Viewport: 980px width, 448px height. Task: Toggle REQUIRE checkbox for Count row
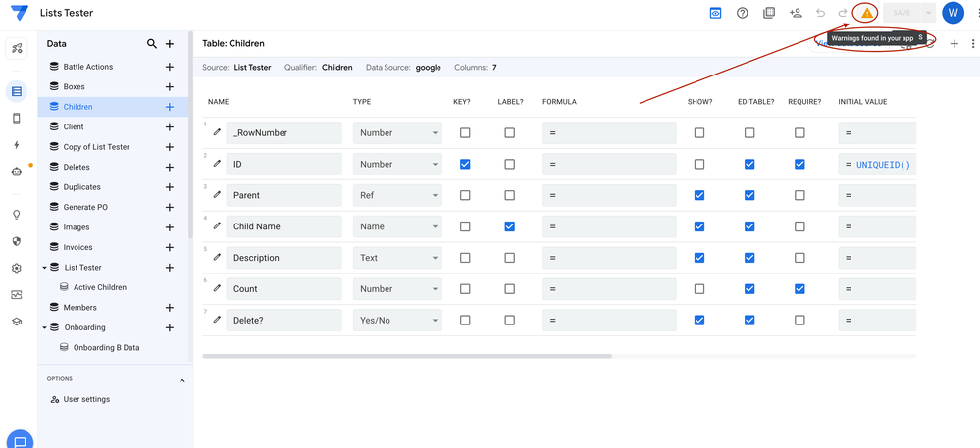[799, 288]
